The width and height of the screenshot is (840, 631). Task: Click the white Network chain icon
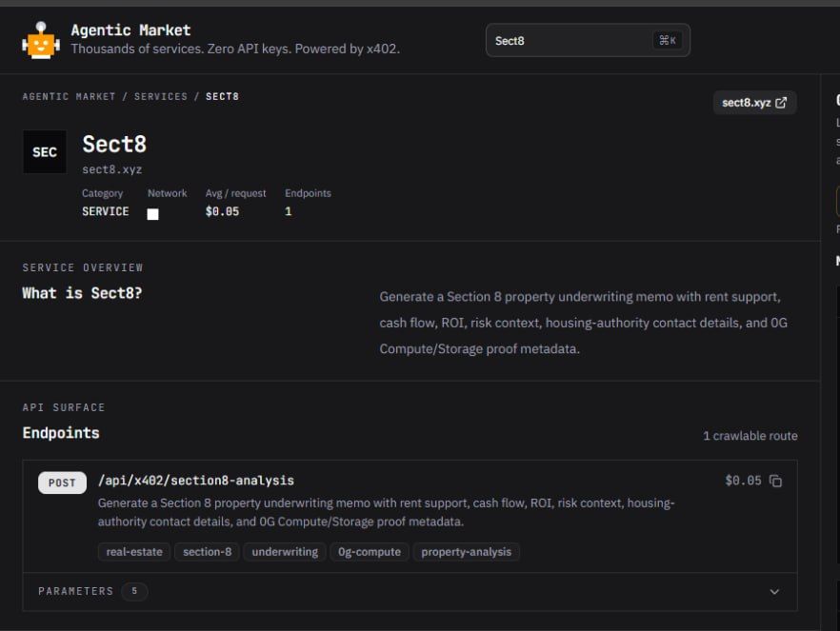[152, 214]
